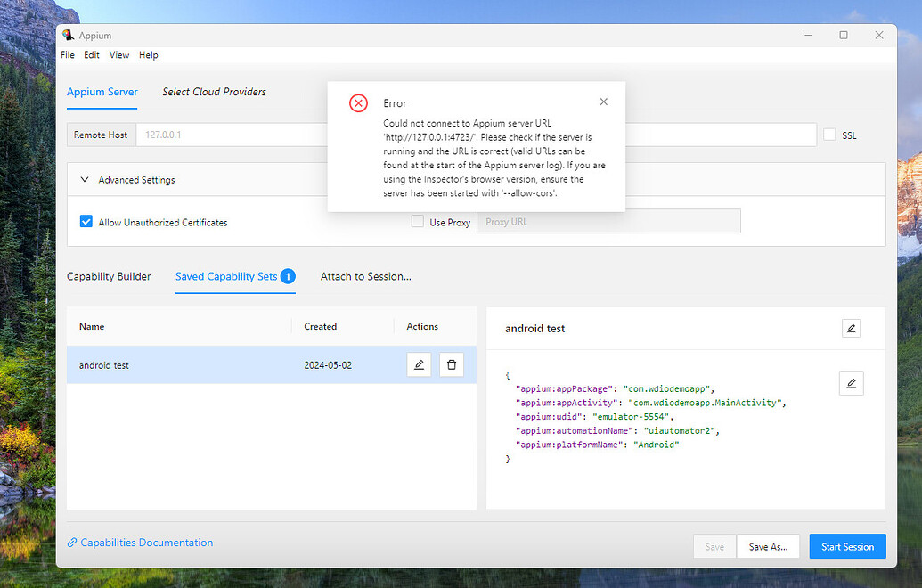Image resolution: width=922 pixels, height=588 pixels.
Task: Open the JSON capability editor pencil icon
Action: click(851, 382)
